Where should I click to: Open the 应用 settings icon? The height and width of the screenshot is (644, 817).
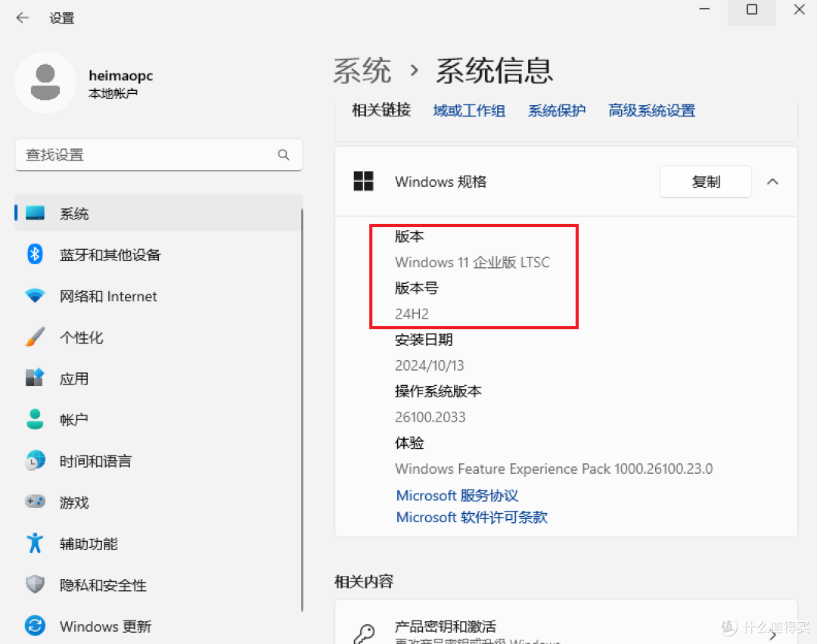pos(35,378)
